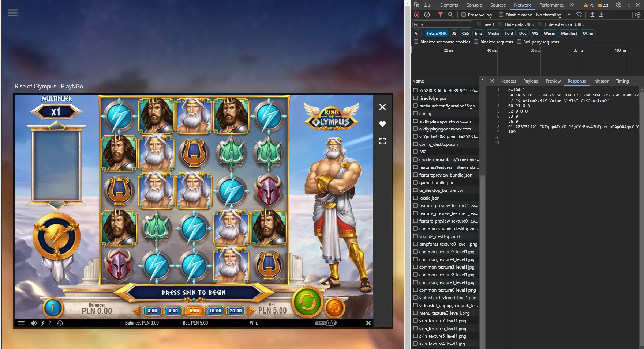Screen dimensions: 644x349
Task: Click the orange Autoplay button
Action: pos(334,308)
